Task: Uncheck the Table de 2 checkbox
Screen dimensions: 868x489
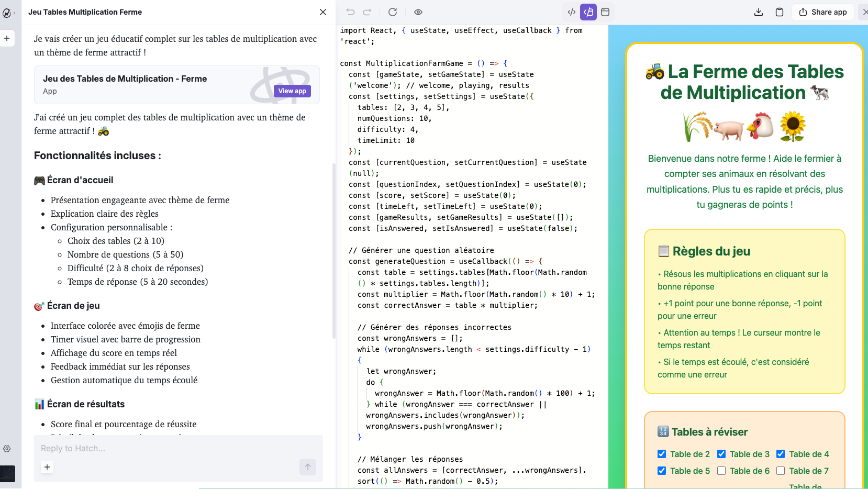Action: tap(662, 454)
